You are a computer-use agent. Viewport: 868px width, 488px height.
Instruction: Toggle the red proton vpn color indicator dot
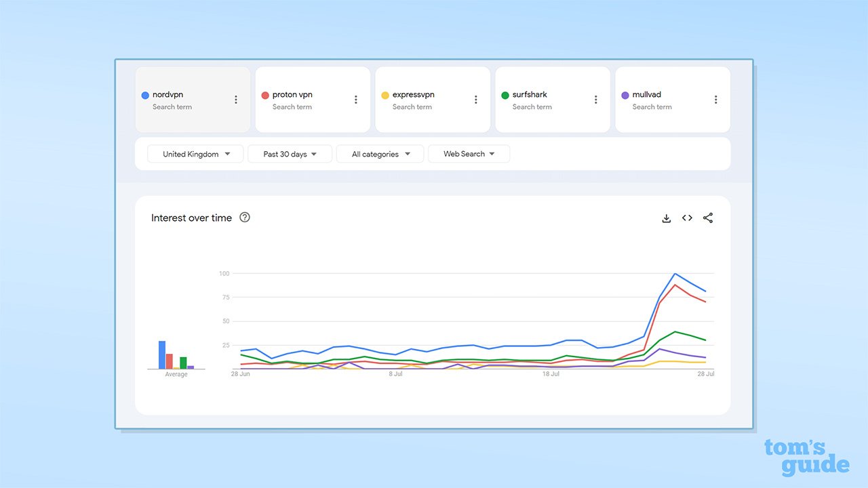264,95
